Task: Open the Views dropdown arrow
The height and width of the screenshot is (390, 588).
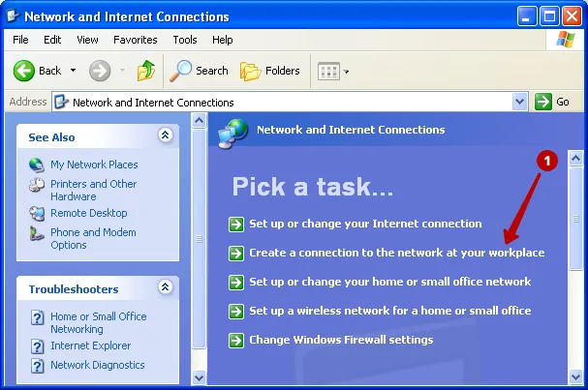Action: [x=346, y=72]
